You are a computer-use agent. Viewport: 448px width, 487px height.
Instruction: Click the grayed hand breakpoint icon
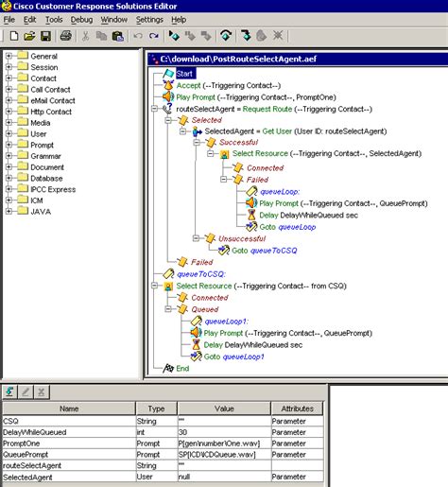(x=262, y=36)
